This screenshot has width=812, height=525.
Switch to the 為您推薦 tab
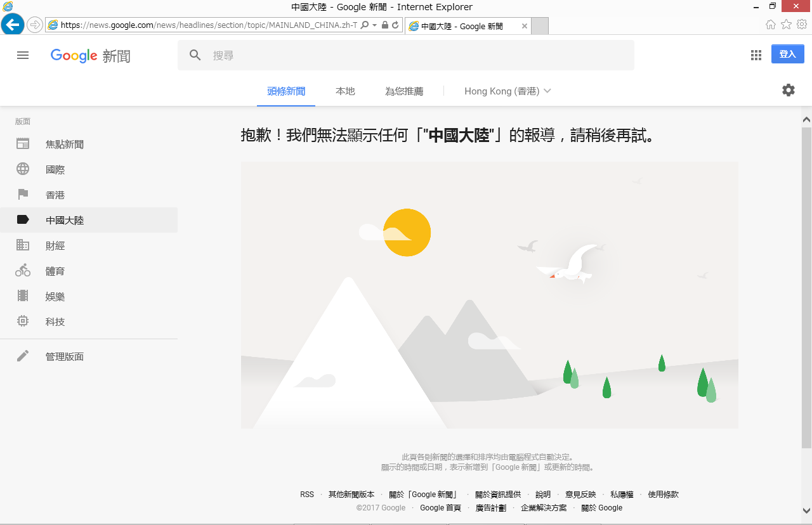pyautogui.click(x=404, y=91)
